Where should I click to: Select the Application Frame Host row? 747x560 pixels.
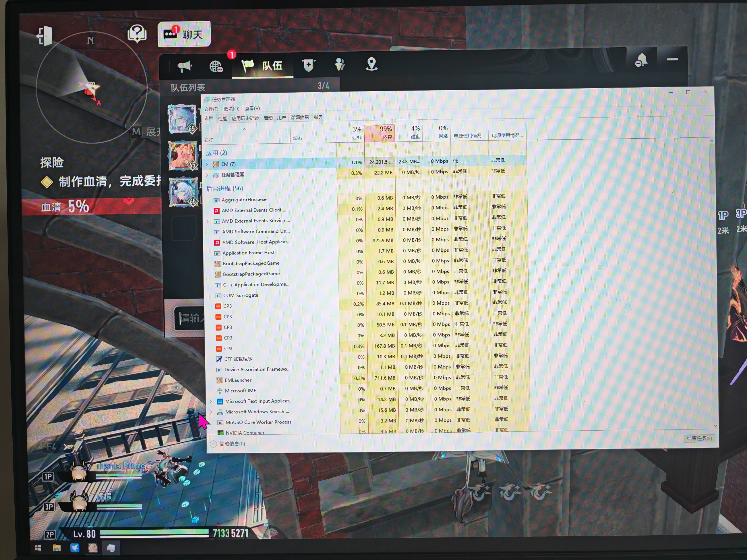pyautogui.click(x=366, y=252)
